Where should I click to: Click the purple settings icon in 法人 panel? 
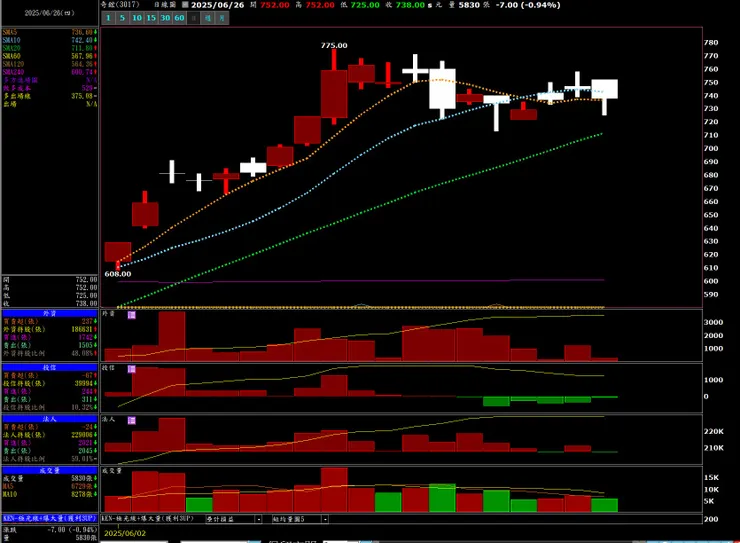132,420
